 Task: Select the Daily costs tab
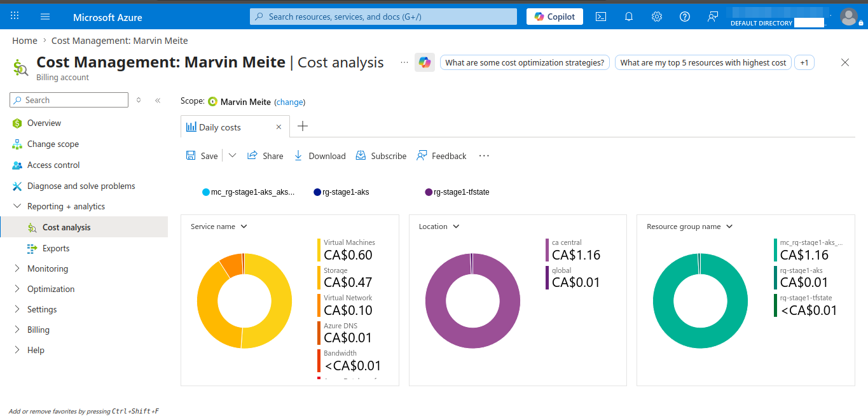pos(235,127)
